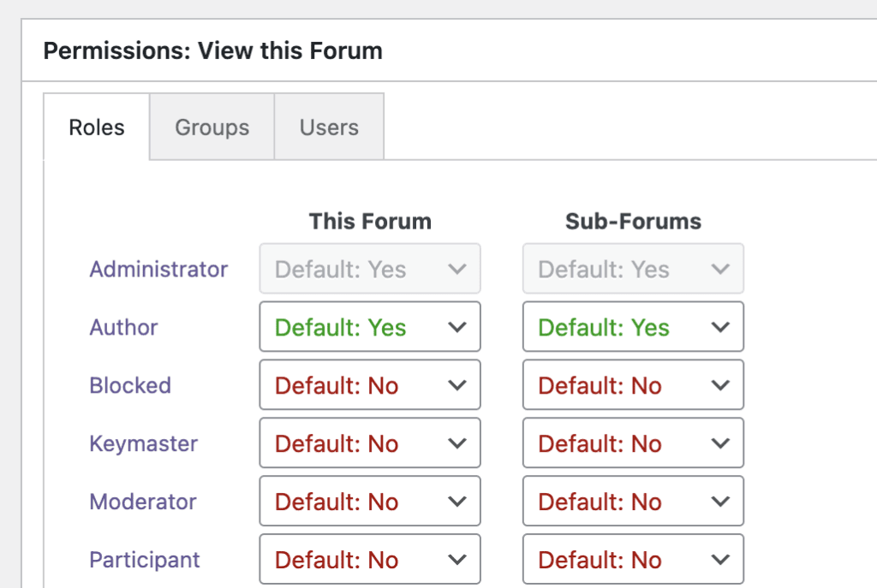Open the Author role link
Screen dimensions: 877x588
123,327
